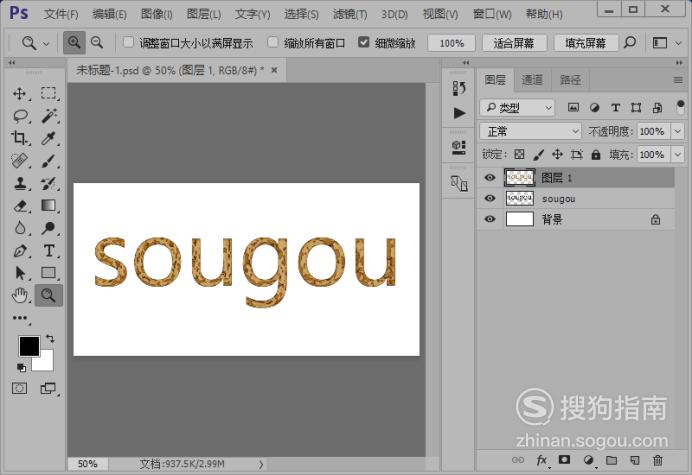
Task: Hide the sougou layer
Action: click(x=489, y=198)
